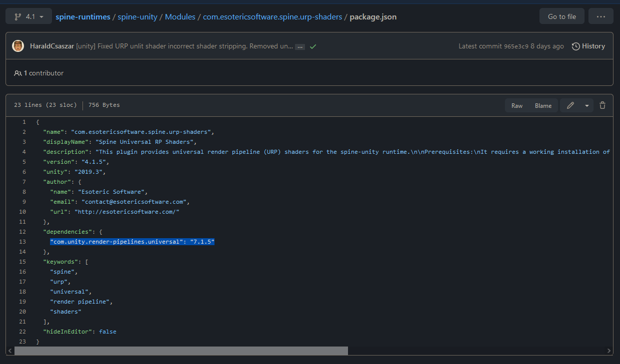The image size is (620, 364).
Task: Click the "http://esotericsoftware.com/" url value
Action: (x=126, y=212)
